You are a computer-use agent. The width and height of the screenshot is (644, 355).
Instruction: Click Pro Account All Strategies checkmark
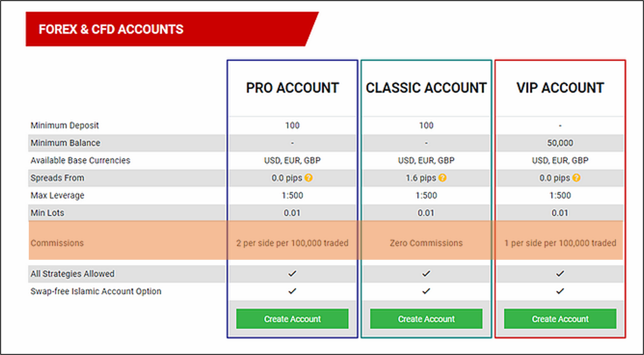[x=292, y=274]
